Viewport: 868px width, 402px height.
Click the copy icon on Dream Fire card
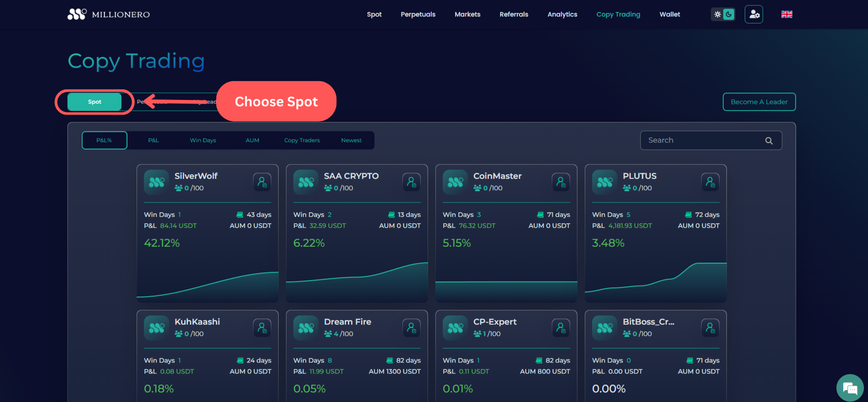(412, 328)
